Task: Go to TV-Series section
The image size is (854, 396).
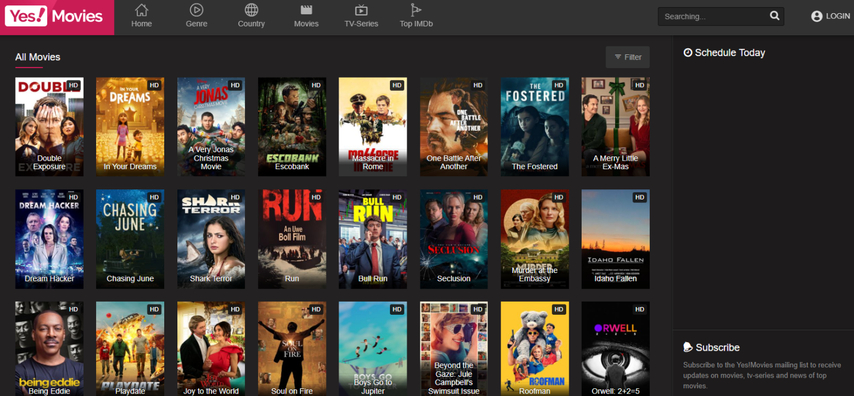Action: (361, 16)
